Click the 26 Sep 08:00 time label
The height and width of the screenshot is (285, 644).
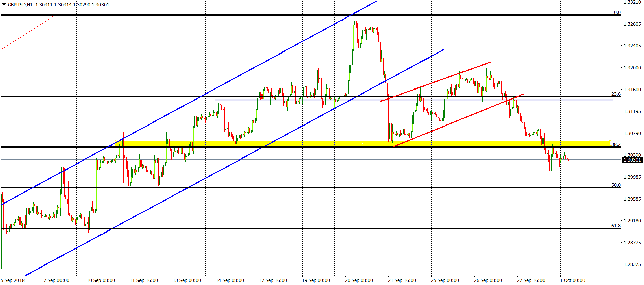(x=488, y=280)
